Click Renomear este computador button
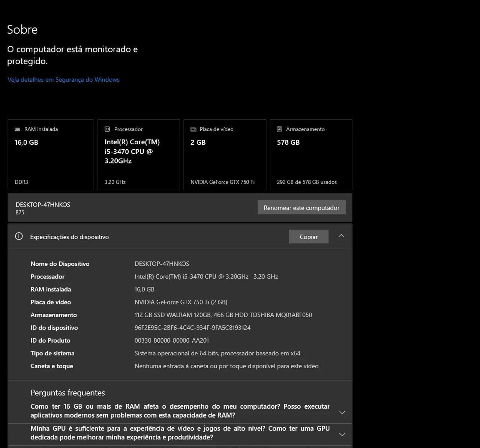Viewport: 480px width, 448px height. pos(301,208)
